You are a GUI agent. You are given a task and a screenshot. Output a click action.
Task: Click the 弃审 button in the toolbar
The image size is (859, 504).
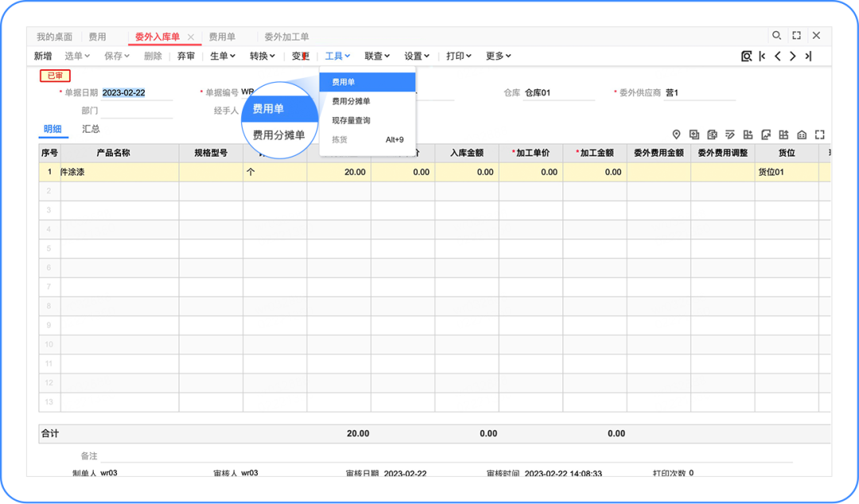point(187,56)
